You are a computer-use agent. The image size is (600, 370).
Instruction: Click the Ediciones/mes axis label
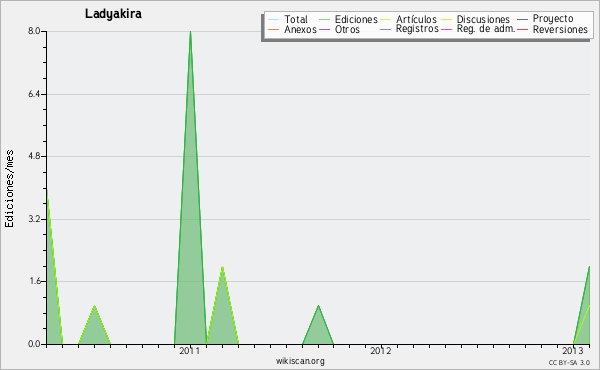point(9,188)
